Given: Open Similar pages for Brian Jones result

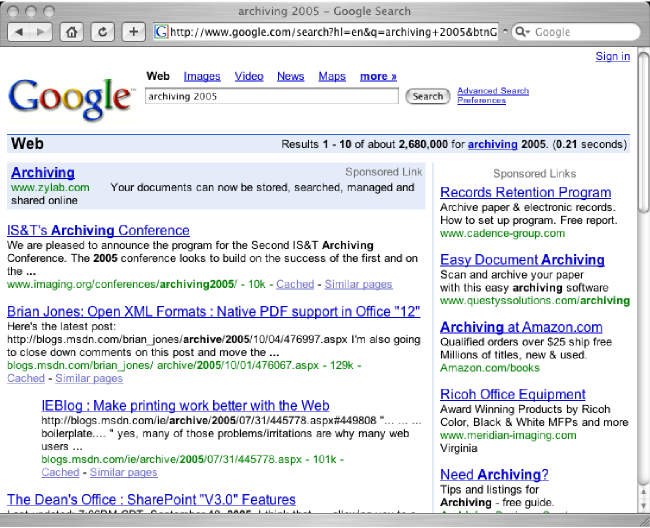Looking at the screenshot, I should tap(89, 378).
